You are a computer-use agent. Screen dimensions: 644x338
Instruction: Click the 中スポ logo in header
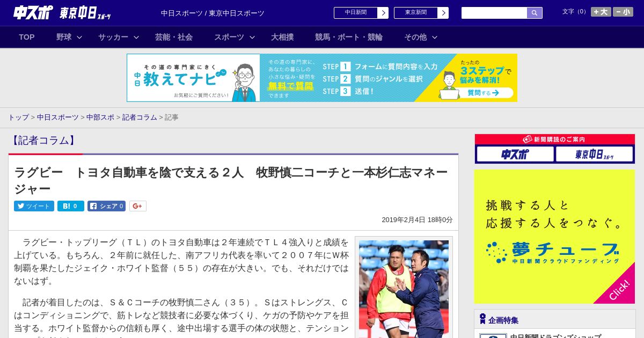coord(33,12)
